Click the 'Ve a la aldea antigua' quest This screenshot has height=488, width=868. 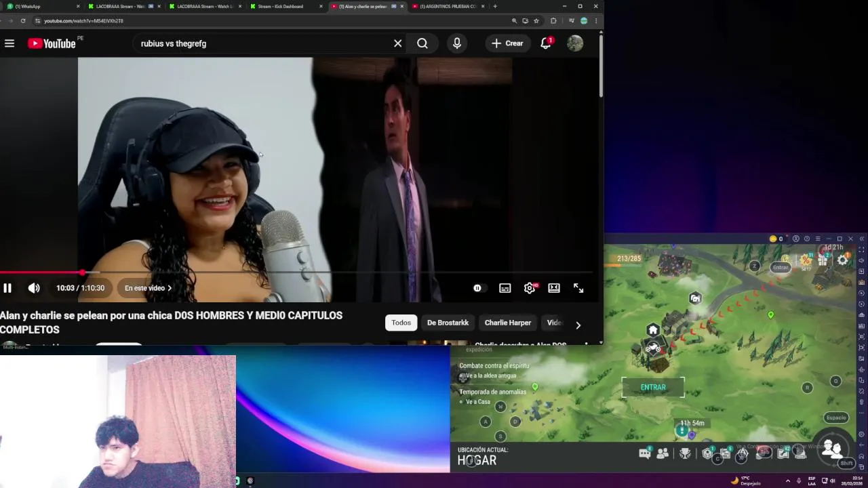[491, 375]
